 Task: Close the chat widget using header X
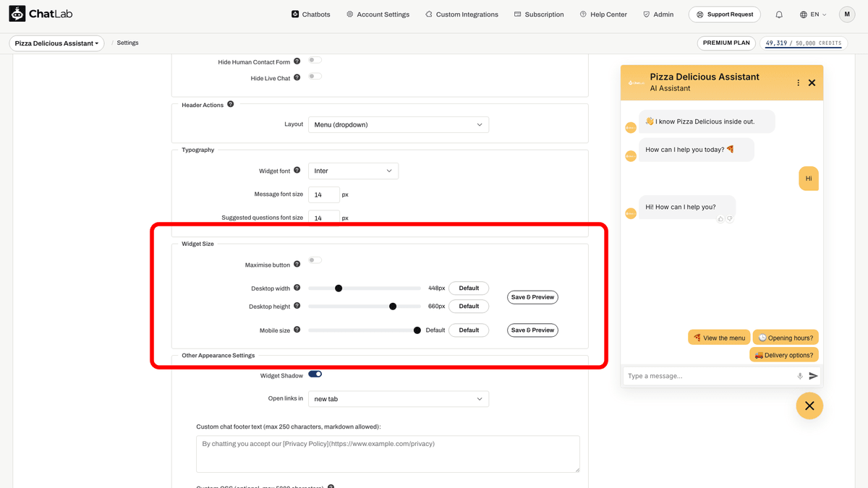pos(812,82)
